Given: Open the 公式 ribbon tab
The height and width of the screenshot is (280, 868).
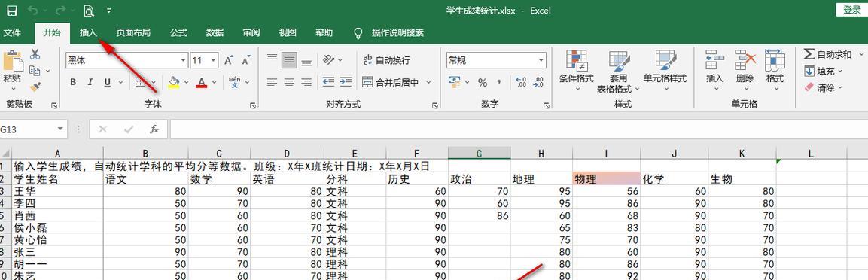Looking at the screenshot, I should coord(178,32).
